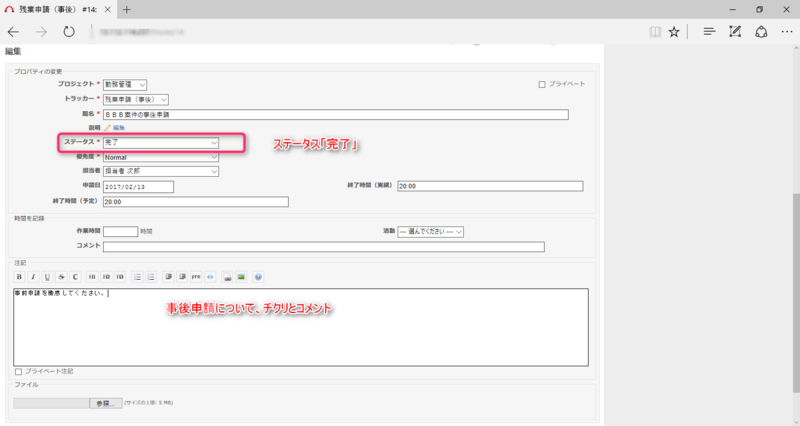The width and height of the screenshot is (800, 426).
Task: Open the 担当者 assignee dropdown
Action: point(161,171)
